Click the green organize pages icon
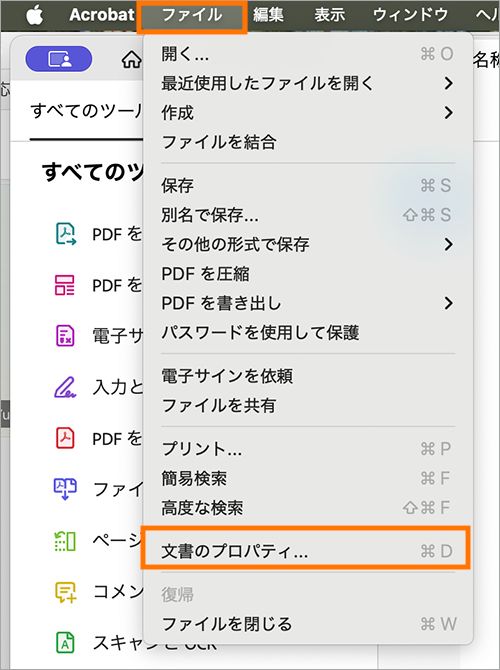Screen dimensions: 500x670 (x=65, y=541)
